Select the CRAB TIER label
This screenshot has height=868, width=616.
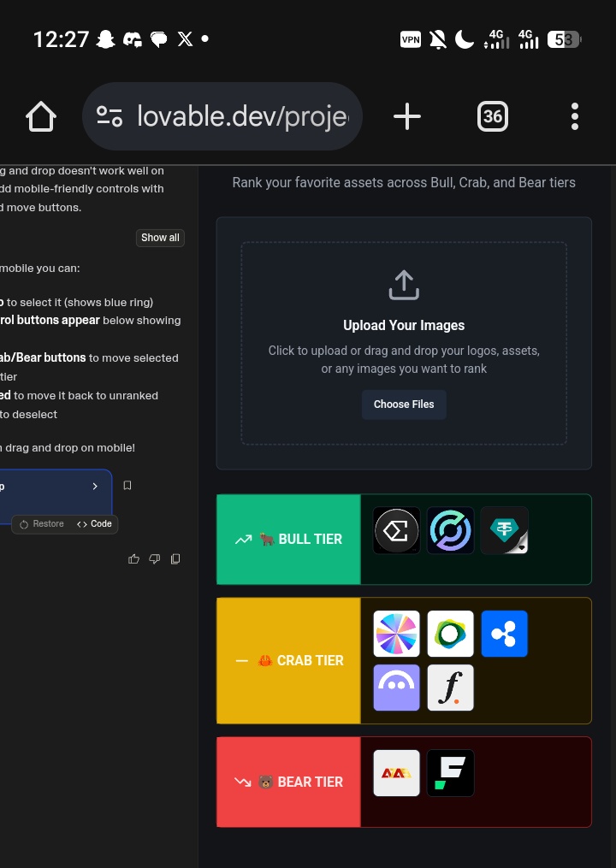(288, 660)
